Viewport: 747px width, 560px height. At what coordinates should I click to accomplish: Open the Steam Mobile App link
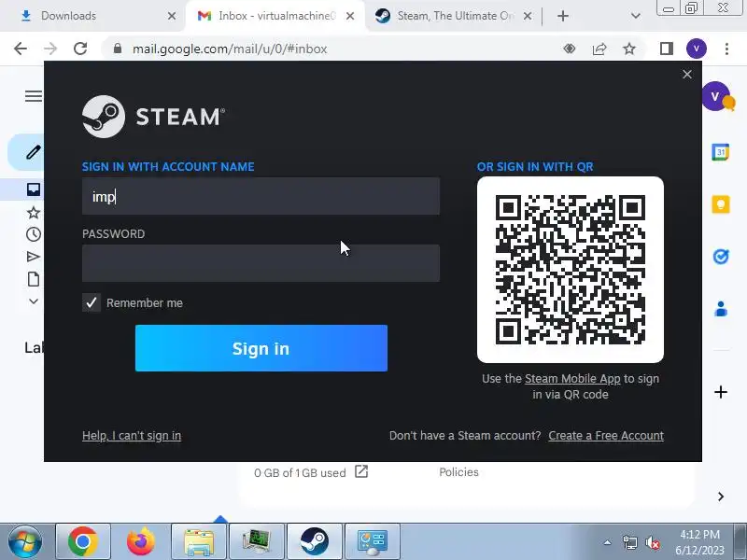(572, 379)
